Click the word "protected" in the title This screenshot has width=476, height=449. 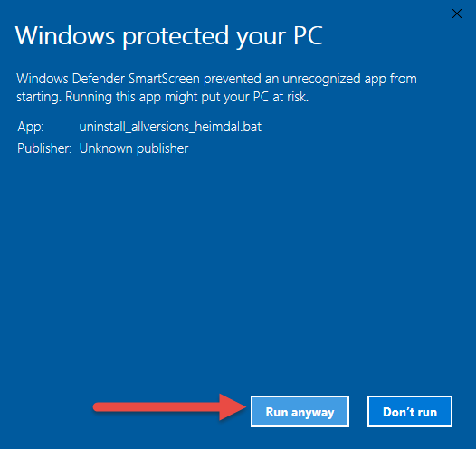pyautogui.click(x=176, y=37)
